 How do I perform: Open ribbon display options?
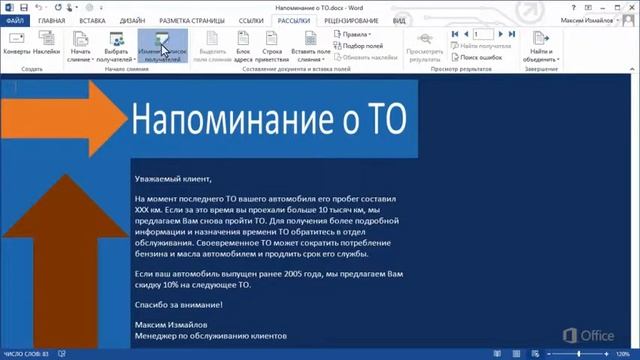pyautogui.click(x=588, y=7)
